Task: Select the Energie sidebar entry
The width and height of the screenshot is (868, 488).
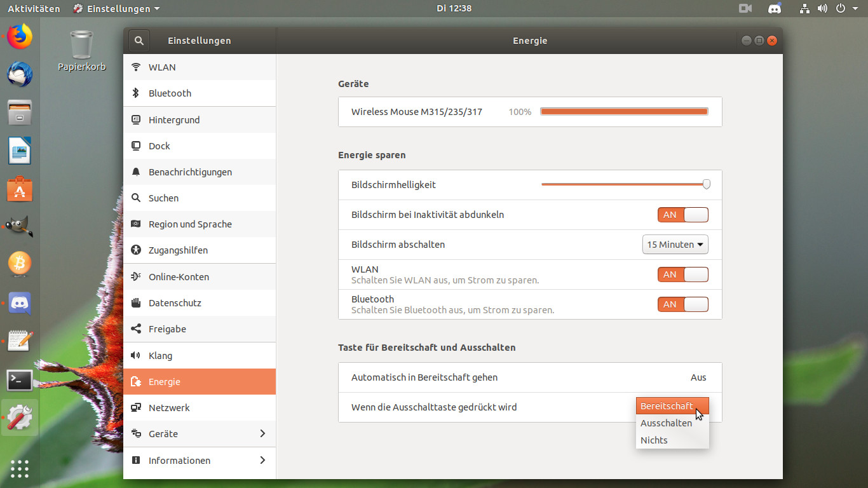Action: 200,382
